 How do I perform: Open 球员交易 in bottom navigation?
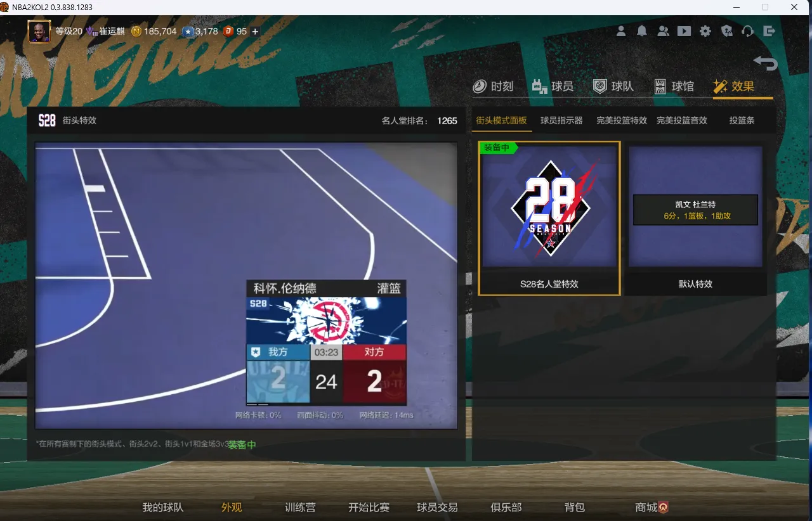[437, 507]
